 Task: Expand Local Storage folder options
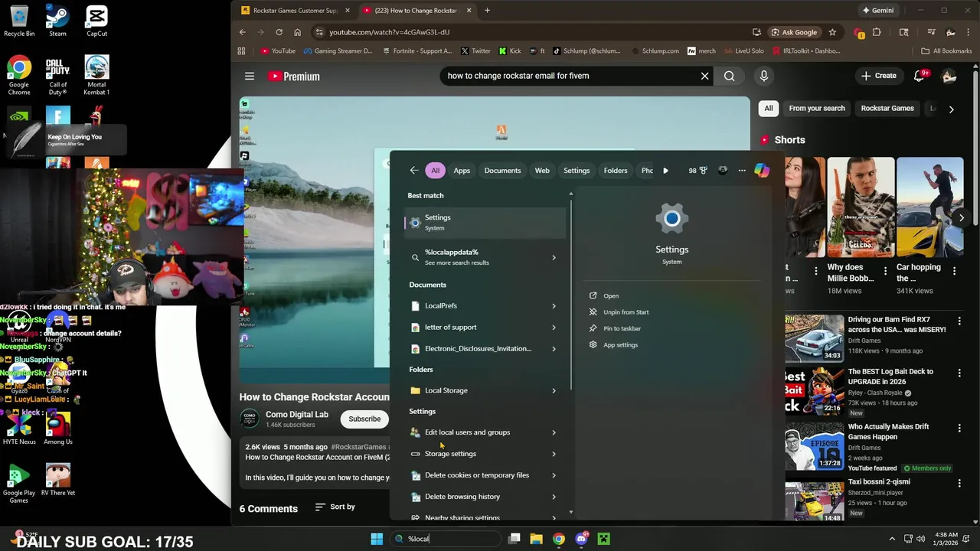coord(554,390)
